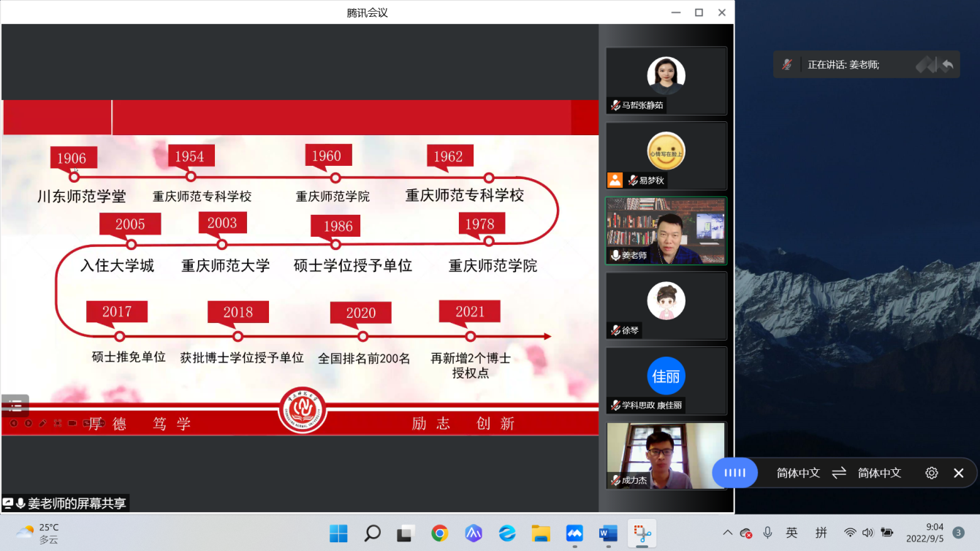Close the translation floating bar

pyautogui.click(x=959, y=473)
